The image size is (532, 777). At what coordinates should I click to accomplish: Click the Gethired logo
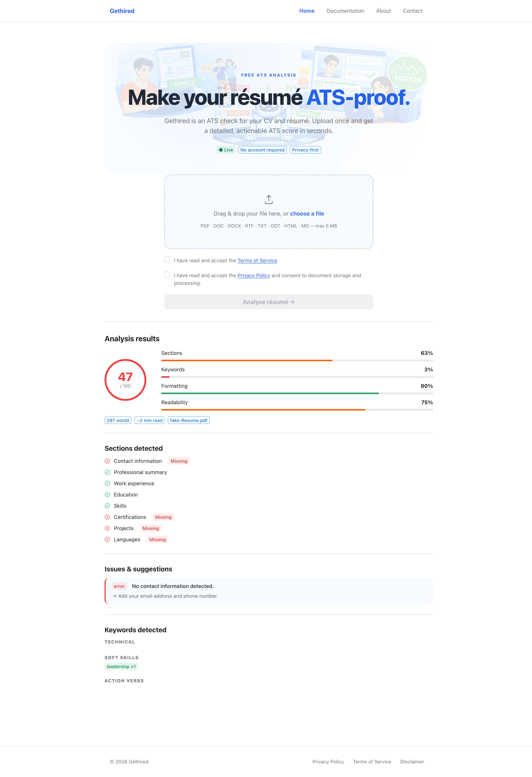[x=122, y=11]
